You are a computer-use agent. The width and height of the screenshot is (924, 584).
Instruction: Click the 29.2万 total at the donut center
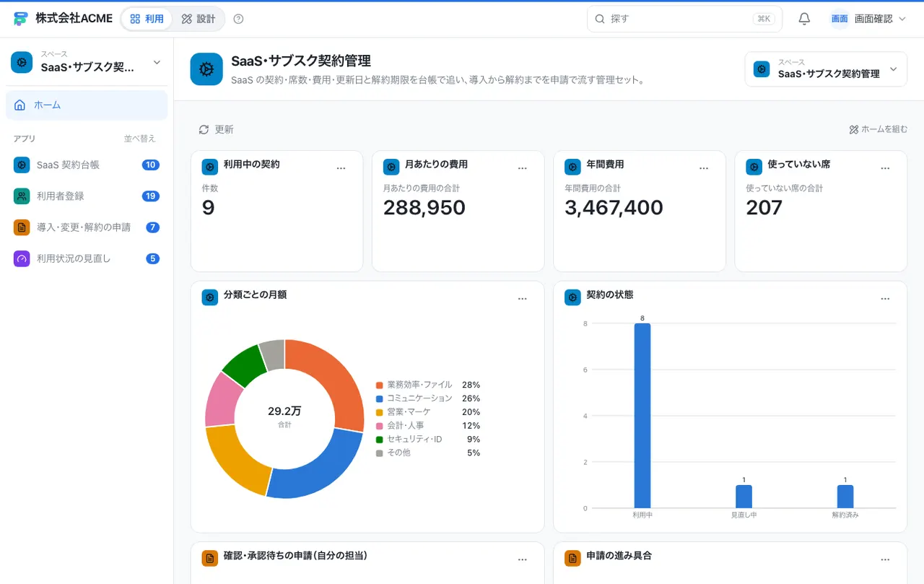(x=284, y=411)
